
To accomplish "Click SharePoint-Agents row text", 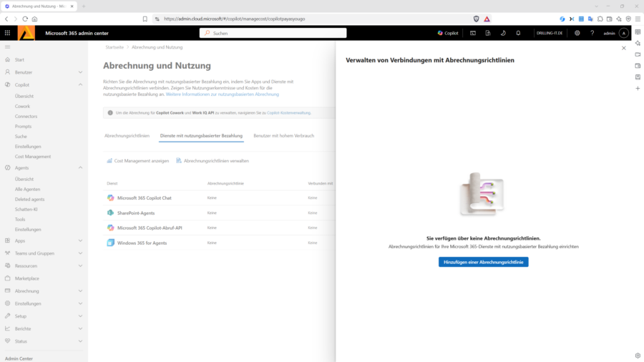I will [x=136, y=213].
